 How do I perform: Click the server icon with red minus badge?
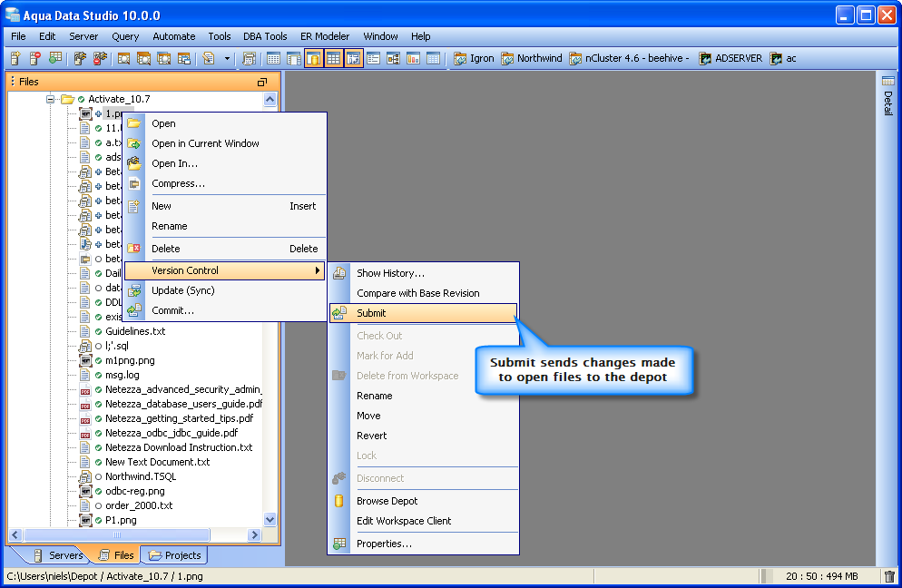tap(35, 58)
